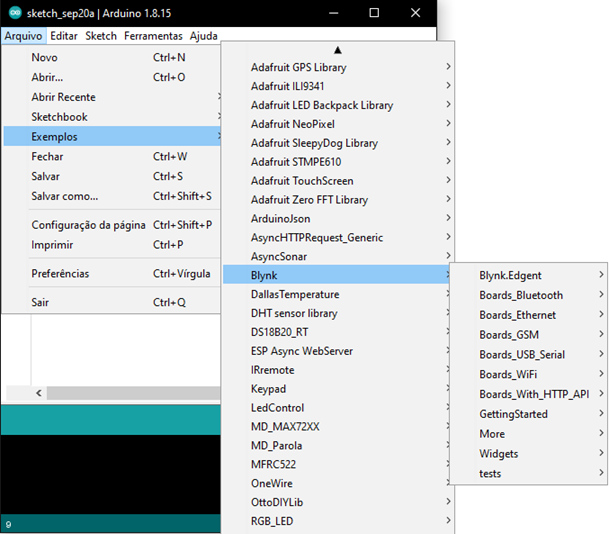Open RGB_LED examples
Viewport: 609px width, 534px height.
tap(338, 521)
